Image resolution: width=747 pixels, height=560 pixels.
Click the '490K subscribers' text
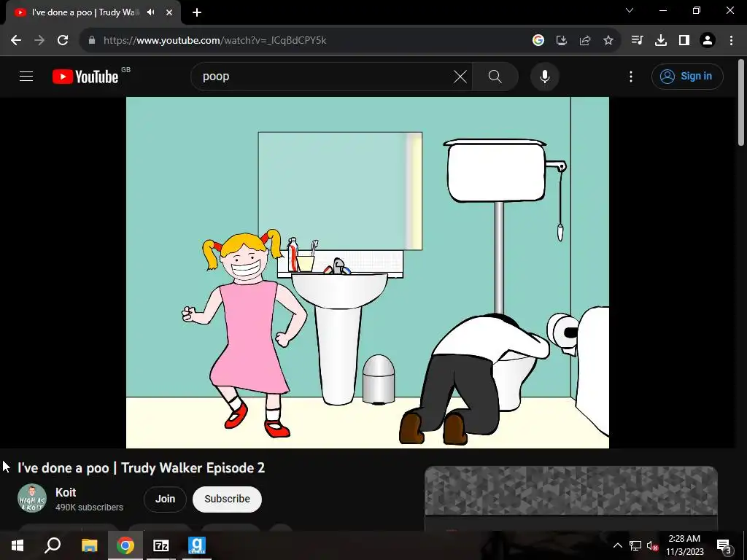click(89, 507)
